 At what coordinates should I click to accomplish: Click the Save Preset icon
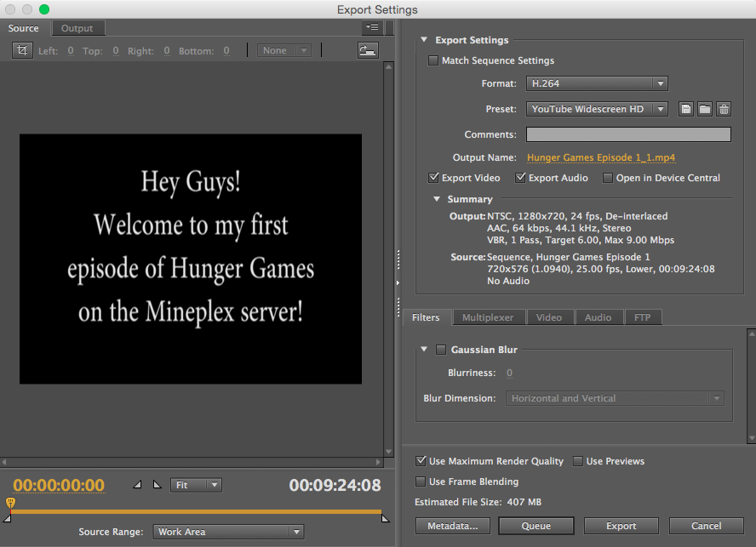coord(685,109)
